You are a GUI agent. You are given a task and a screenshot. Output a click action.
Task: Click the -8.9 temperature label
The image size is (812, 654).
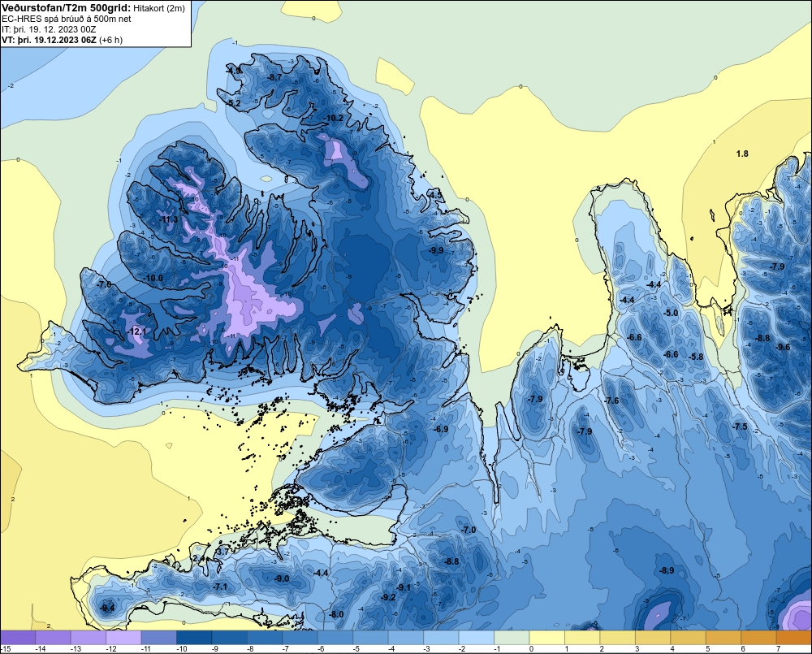(667, 570)
